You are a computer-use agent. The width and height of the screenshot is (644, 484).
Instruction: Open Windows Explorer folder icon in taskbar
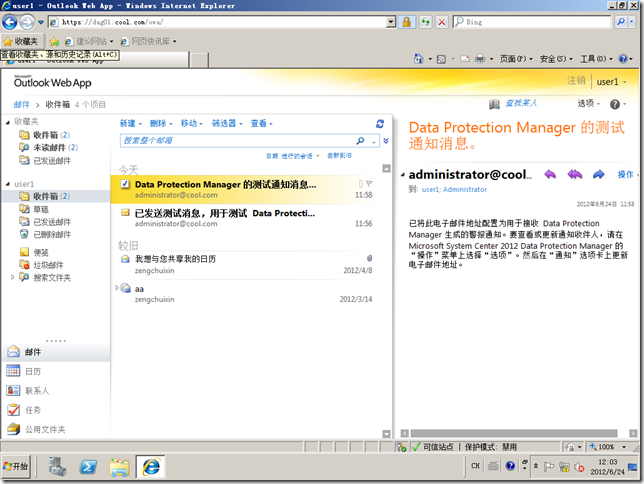(120, 467)
